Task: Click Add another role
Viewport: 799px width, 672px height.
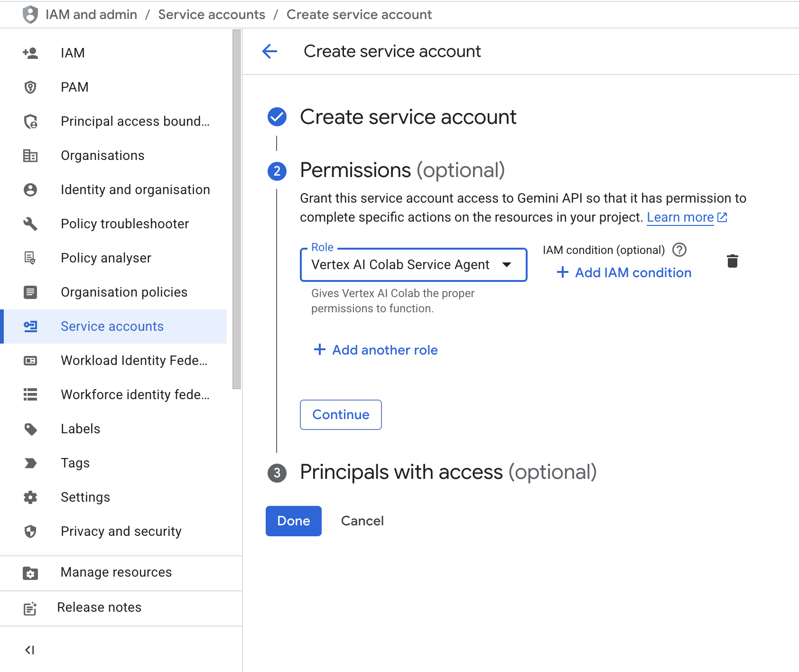Action: tap(376, 350)
